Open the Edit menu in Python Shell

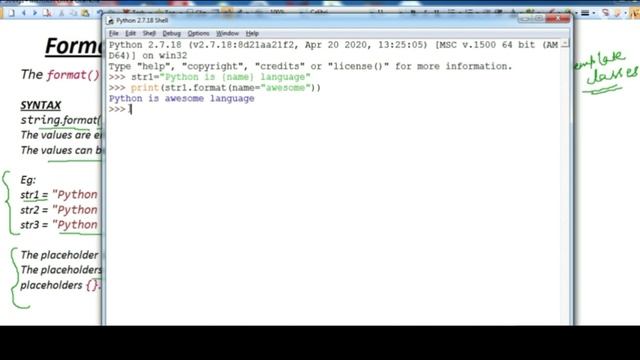tap(130, 33)
